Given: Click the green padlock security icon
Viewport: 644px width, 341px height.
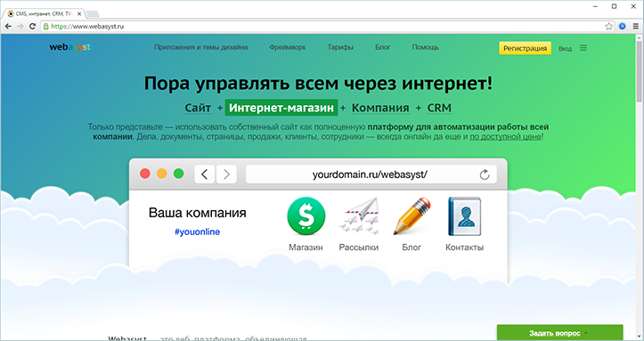Looking at the screenshot, I should [x=46, y=26].
